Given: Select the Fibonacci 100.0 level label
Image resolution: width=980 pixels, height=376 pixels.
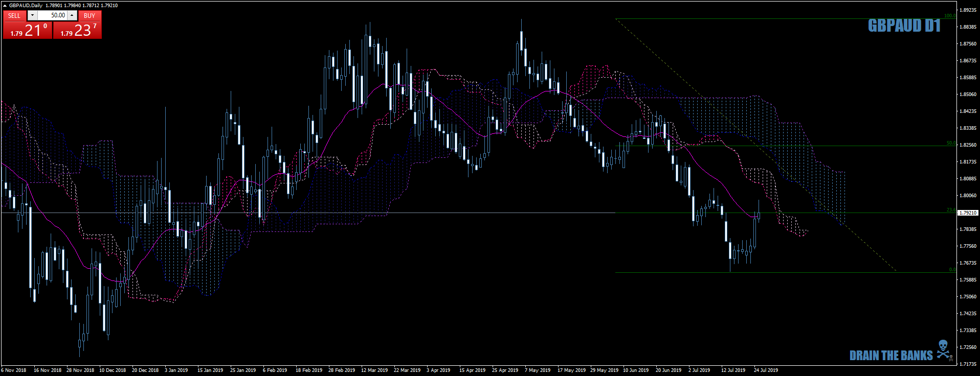Looking at the screenshot, I should pos(949,16).
